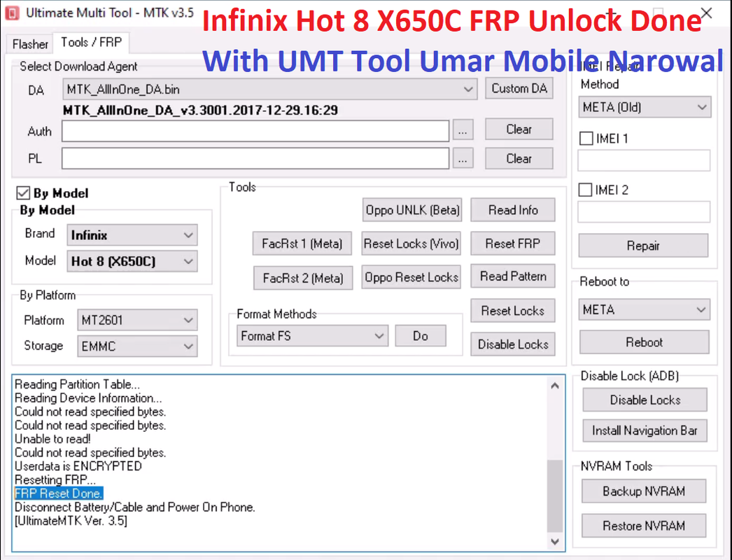Open the Reboot to dropdown META
Viewport: 732px width, 560px height.
tap(645, 310)
